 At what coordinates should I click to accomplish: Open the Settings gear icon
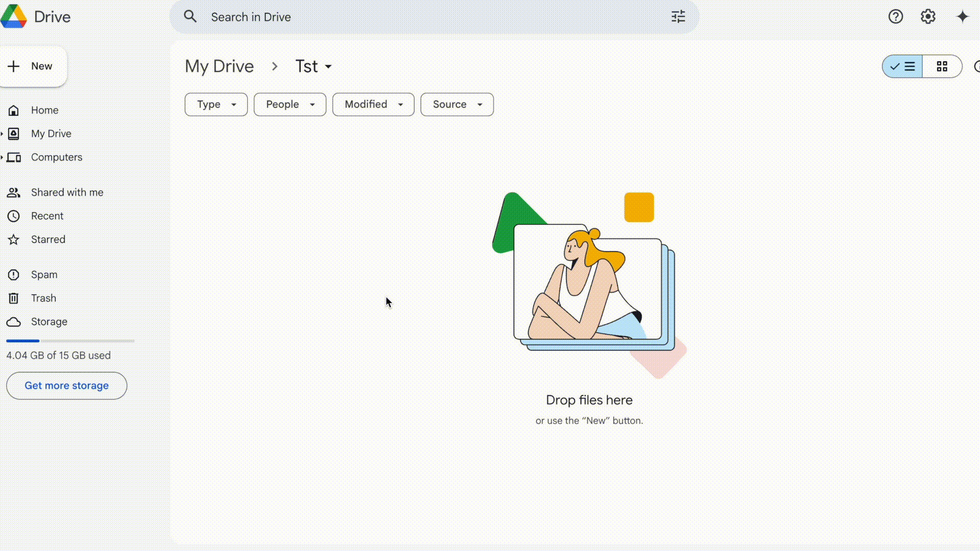click(x=928, y=16)
